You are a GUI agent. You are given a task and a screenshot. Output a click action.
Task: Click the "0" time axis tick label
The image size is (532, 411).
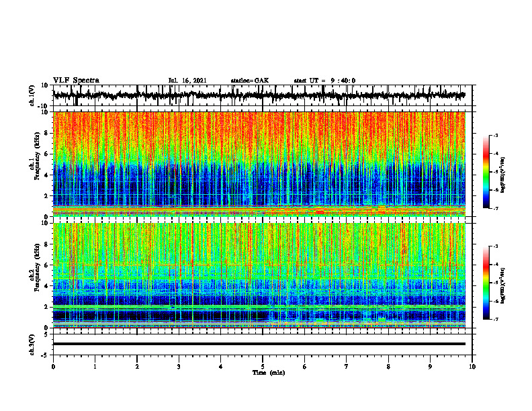[53, 367]
